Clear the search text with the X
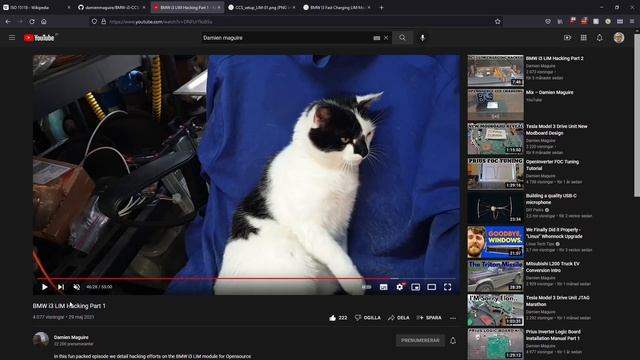This screenshot has width=640, height=360. point(386,38)
